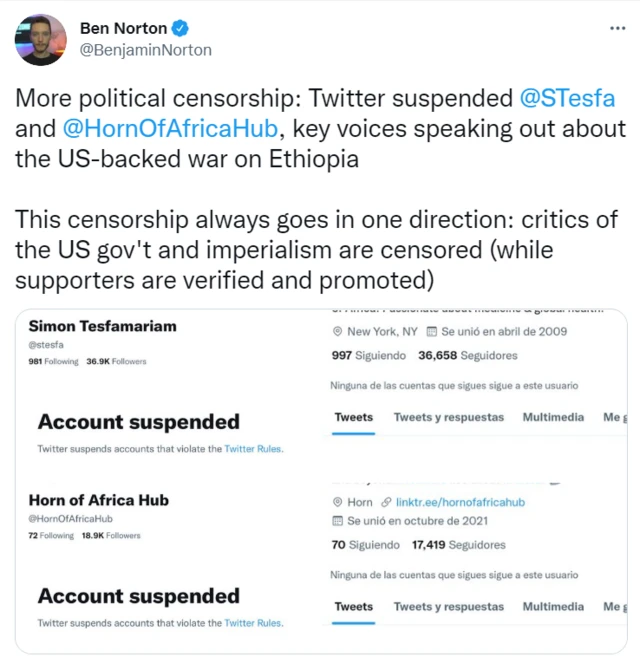
Task: Click the location pin icon beside New York, NY
Action: tap(337, 331)
